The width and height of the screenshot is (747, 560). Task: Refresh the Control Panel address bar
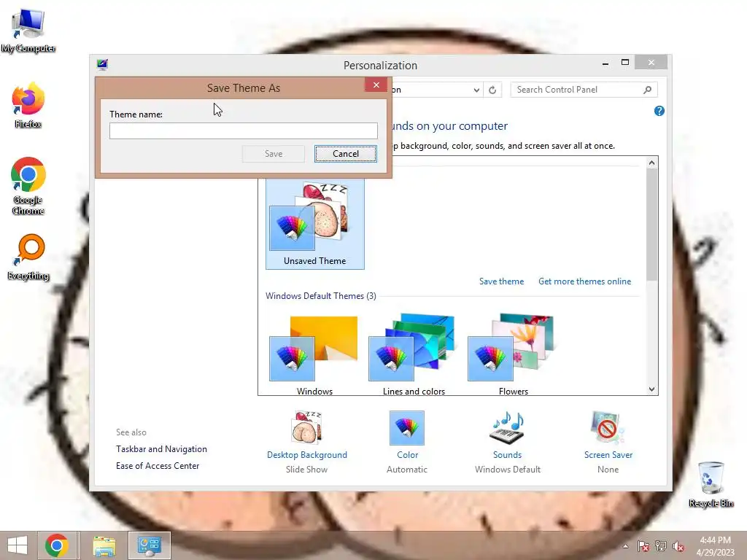[x=492, y=90]
